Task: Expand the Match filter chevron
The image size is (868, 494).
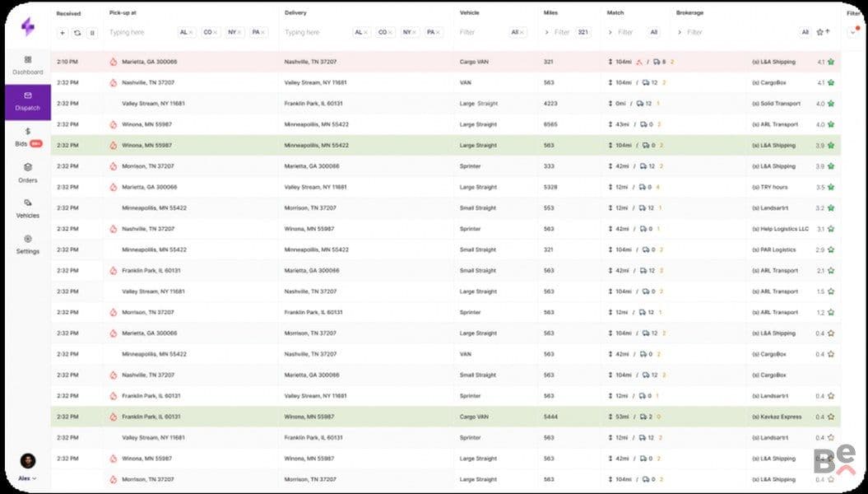Action: [610, 33]
